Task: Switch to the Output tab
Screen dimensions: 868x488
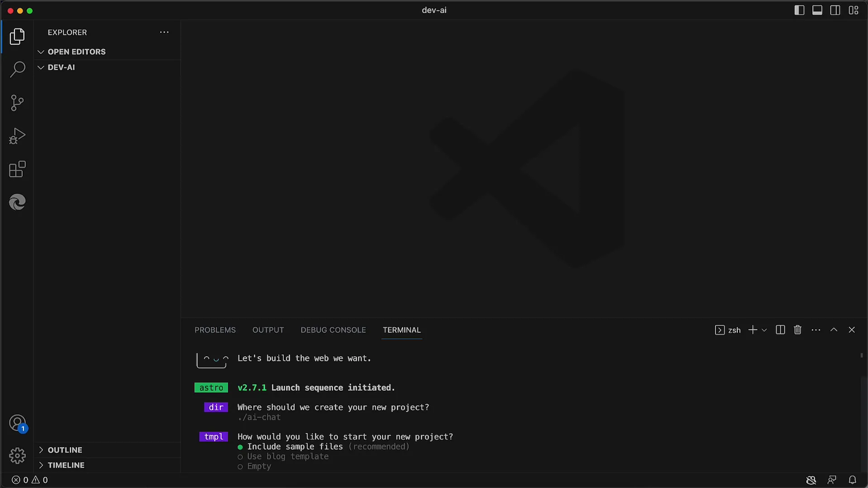Action: coord(268,330)
